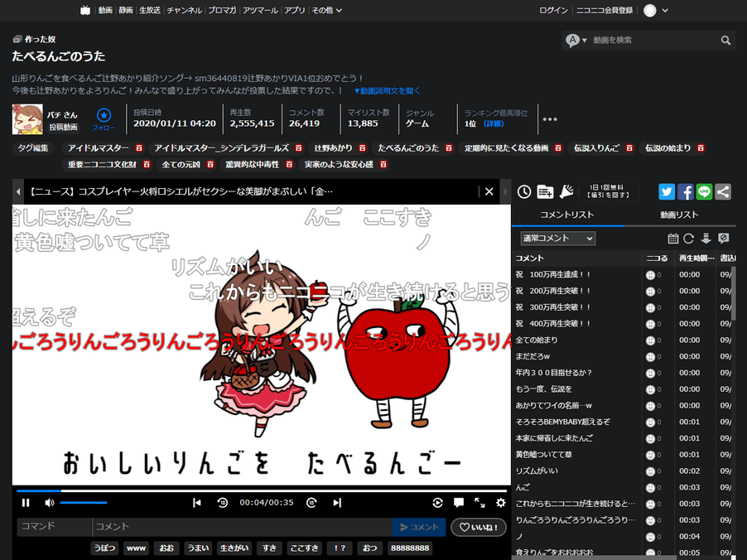This screenshot has height=560, width=747.
Task: Pause the video playback
Action: tap(26, 503)
